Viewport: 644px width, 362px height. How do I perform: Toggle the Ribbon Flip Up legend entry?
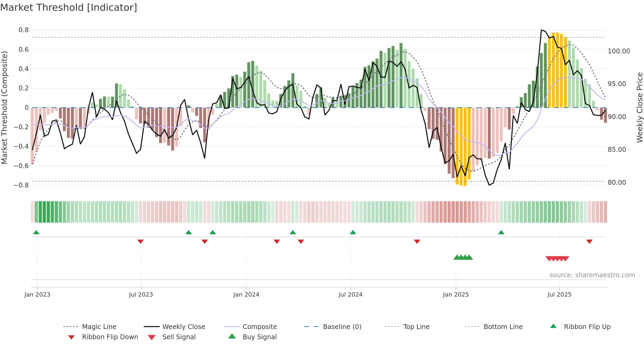click(x=580, y=327)
